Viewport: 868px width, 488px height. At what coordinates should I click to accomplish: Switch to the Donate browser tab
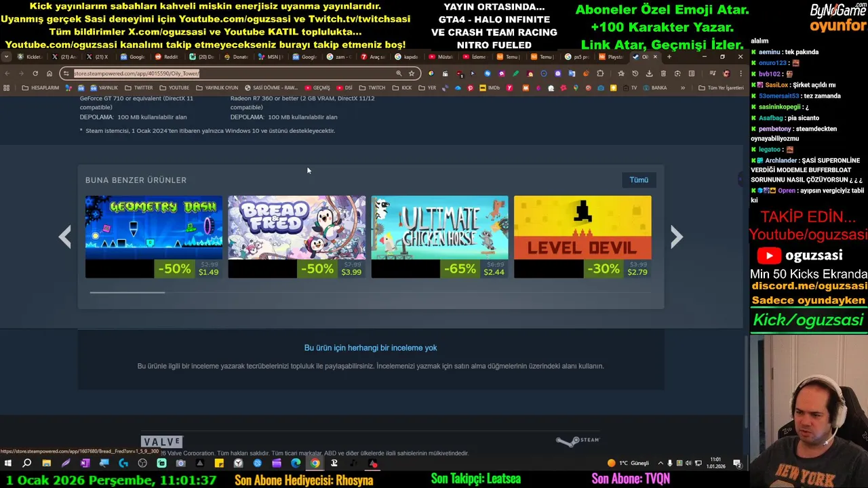pos(237,57)
